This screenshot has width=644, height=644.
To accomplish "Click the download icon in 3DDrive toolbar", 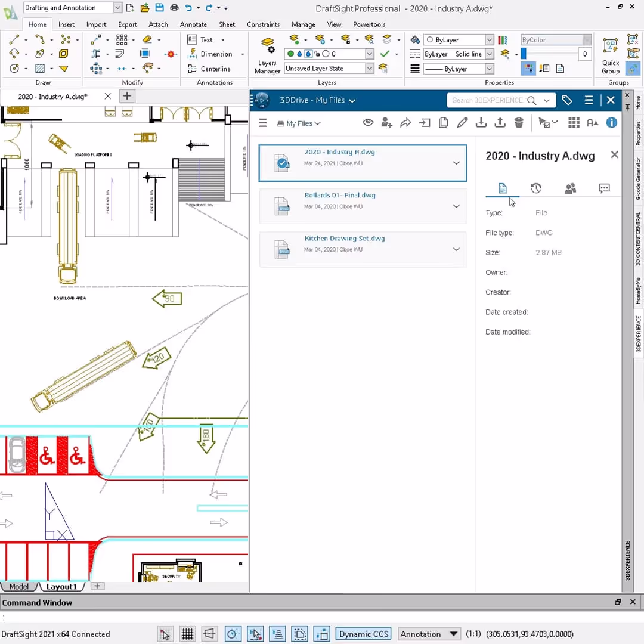I will [x=481, y=122].
